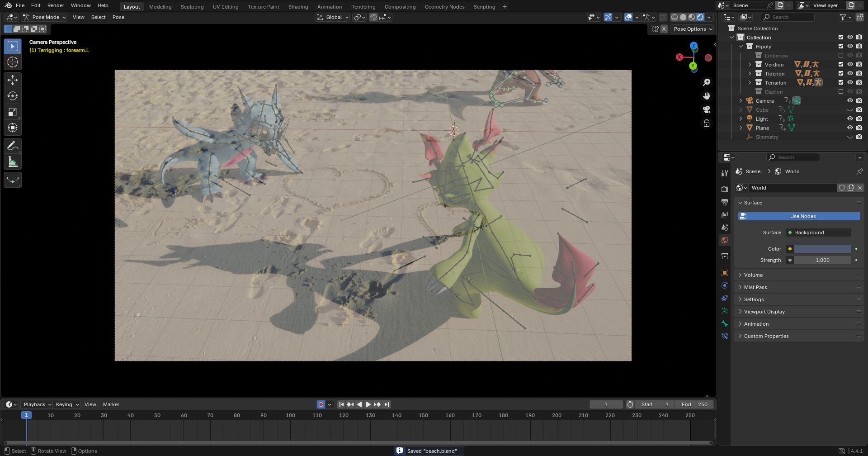Image resolution: width=868 pixels, height=456 pixels.
Task: Switch to the Geometry Nodes workspace tab
Action: (444, 7)
